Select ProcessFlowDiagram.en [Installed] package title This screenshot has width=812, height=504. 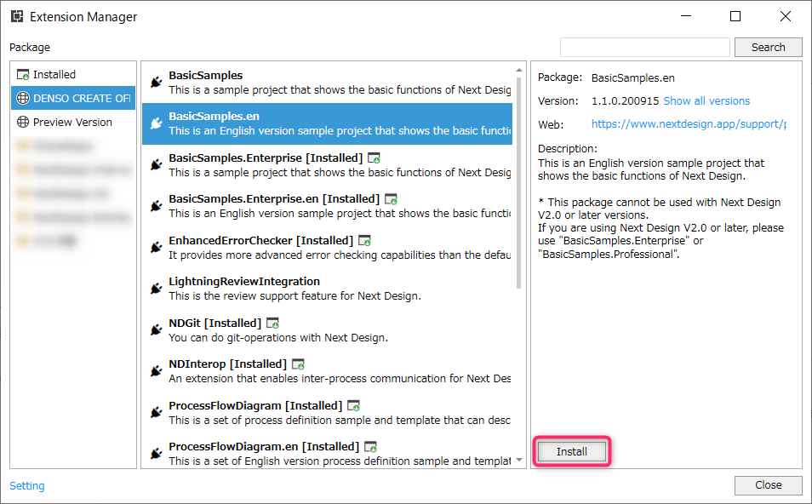pyautogui.click(x=264, y=446)
